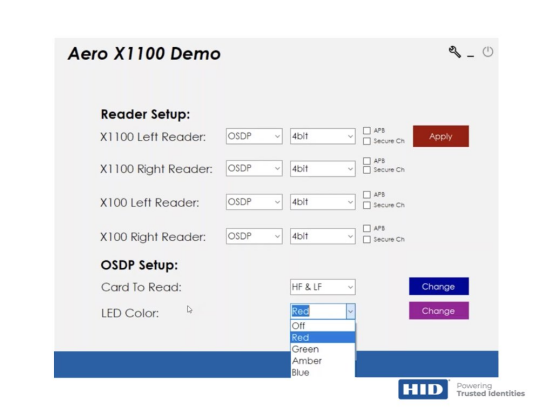The width and height of the screenshot is (553, 415).
Task: Minimize the Aero X1100 Demo window
Action: click(x=470, y=56)
